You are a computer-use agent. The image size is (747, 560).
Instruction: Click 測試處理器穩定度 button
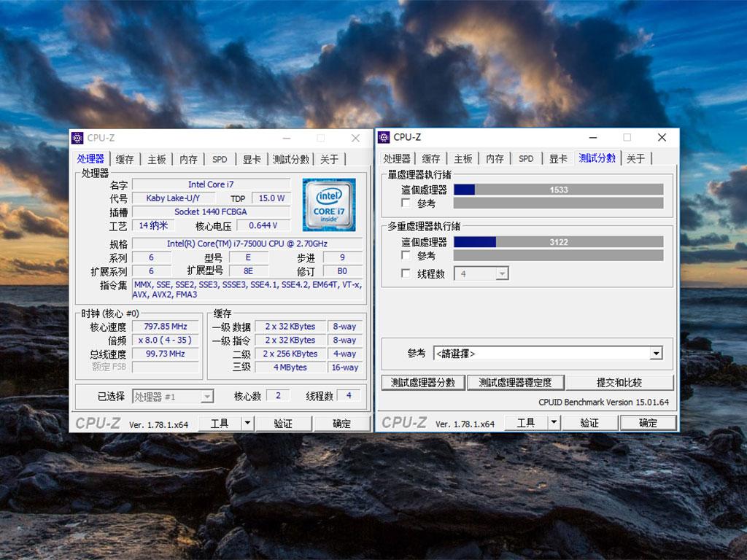click(516, 382)
